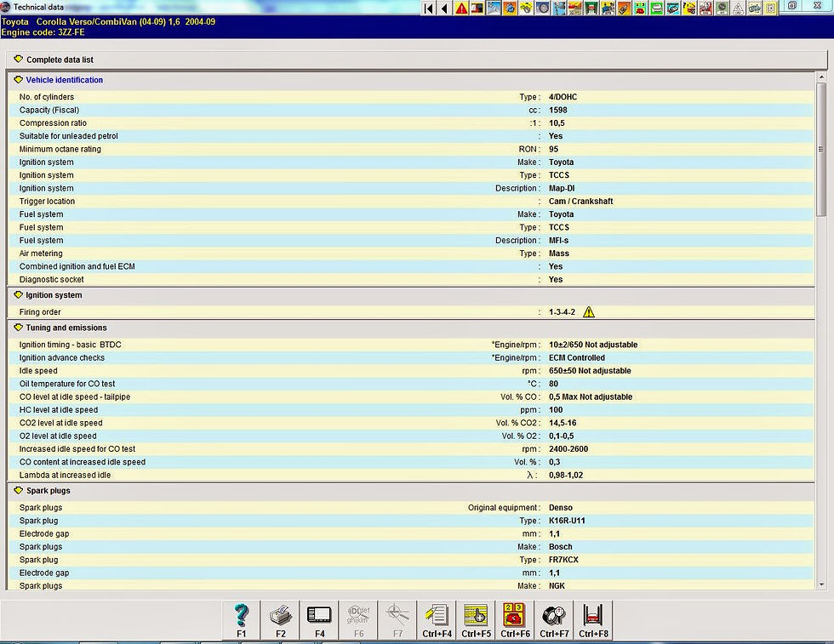Select the 'Cam / Crankshaft' trigger location value
Viewport: 834px width, 644px height.
(580, 201)
